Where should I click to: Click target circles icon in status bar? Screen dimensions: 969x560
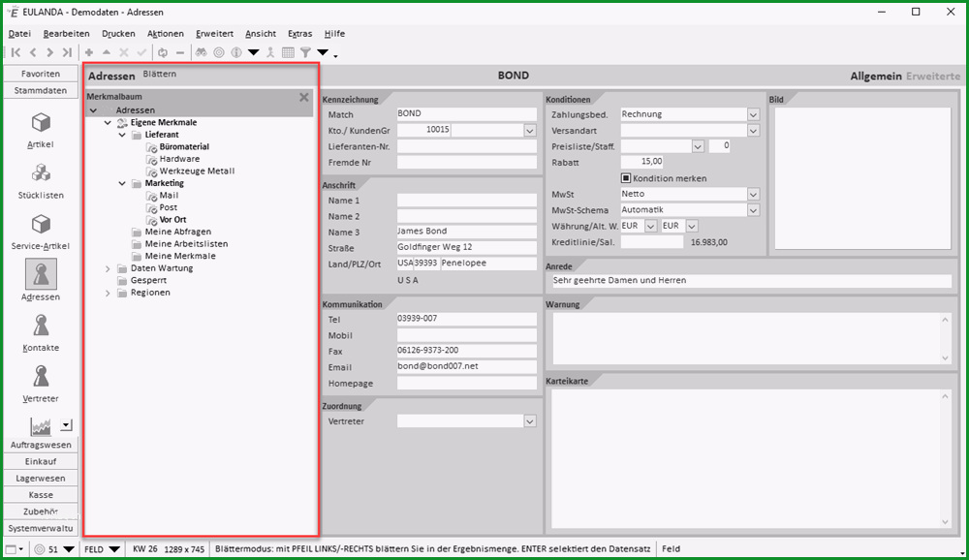40,549
